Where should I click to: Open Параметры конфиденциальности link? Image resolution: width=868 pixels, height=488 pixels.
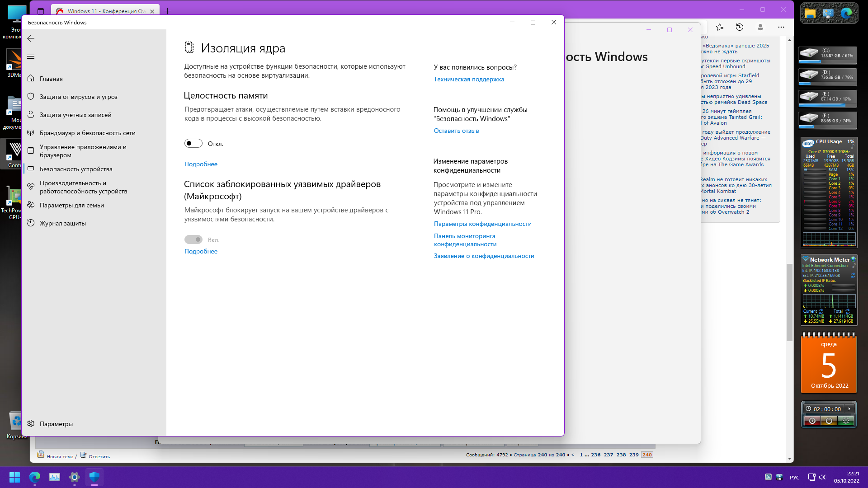point(482,224)
